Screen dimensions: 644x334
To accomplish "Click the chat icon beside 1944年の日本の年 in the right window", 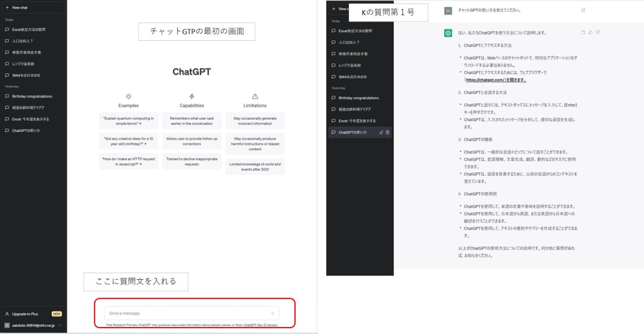I will pyautogui.click(x=334, y=77).
